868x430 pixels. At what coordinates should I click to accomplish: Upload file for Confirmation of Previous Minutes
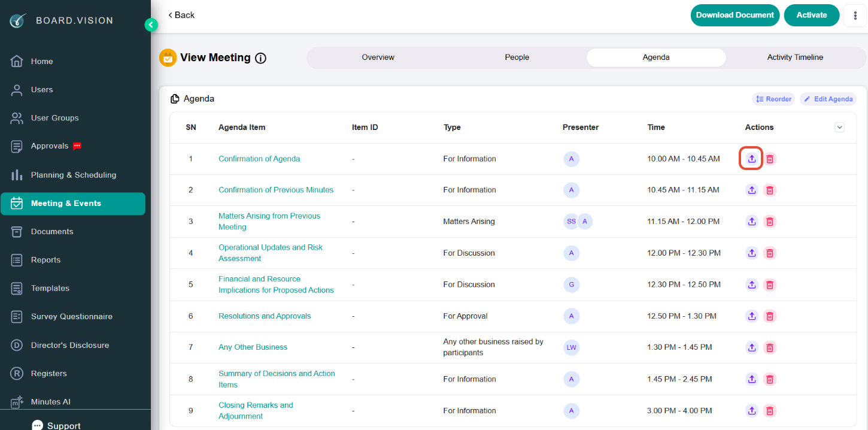coord(752,190)
